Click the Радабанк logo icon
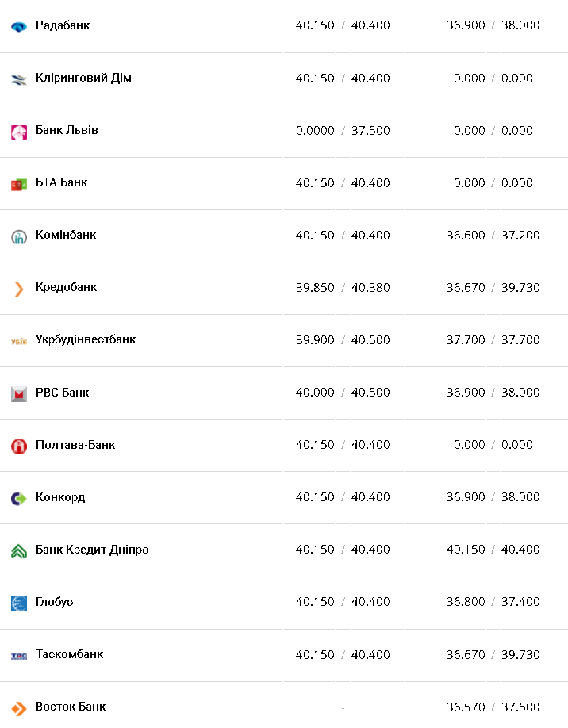568x728 pixels. point(19,26)
